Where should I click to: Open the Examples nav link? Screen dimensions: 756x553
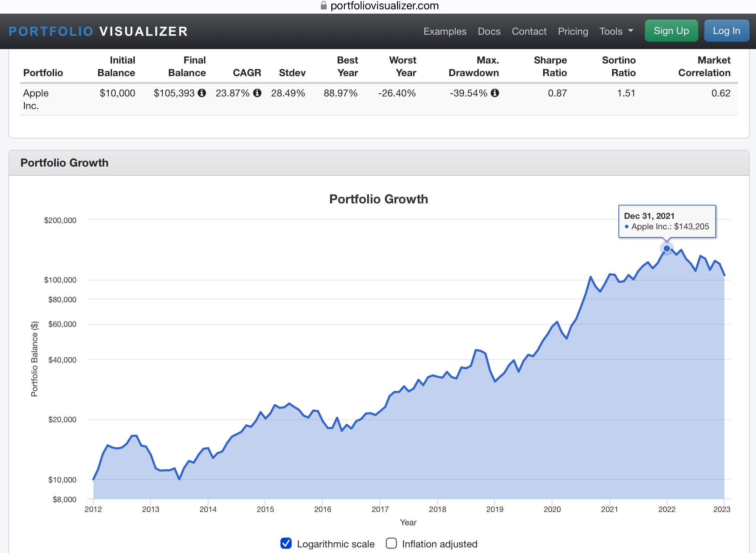click(x=445, y=31)
